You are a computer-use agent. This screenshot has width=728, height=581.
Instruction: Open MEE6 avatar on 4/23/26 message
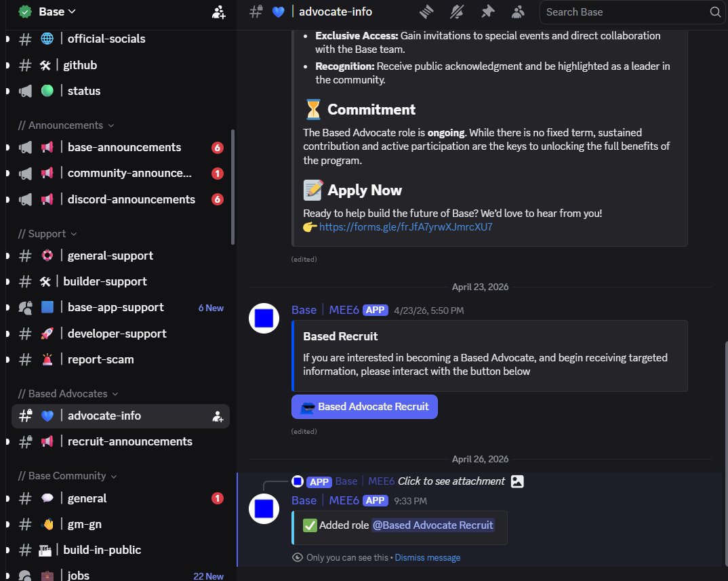point(264,319)
